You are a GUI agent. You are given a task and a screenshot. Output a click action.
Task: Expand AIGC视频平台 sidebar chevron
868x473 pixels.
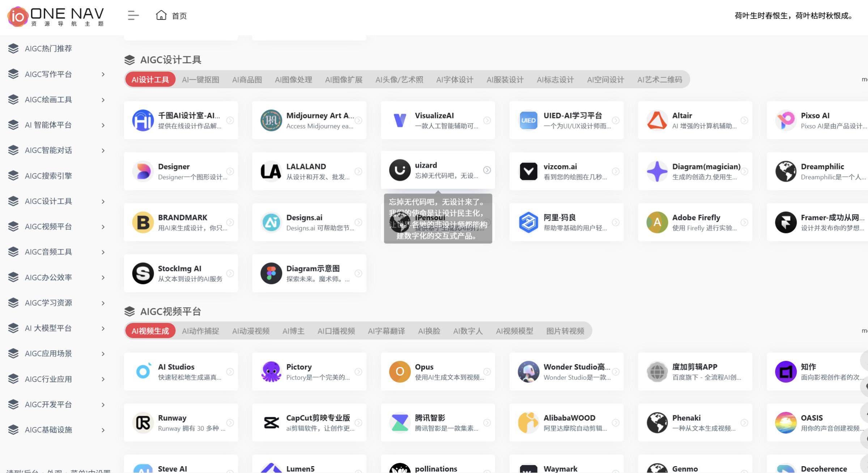pos(103,227)
